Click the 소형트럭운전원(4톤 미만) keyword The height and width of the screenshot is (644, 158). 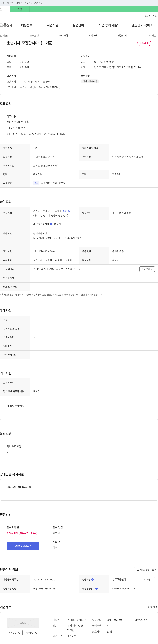pyautogui.click(x=46, y=166)
